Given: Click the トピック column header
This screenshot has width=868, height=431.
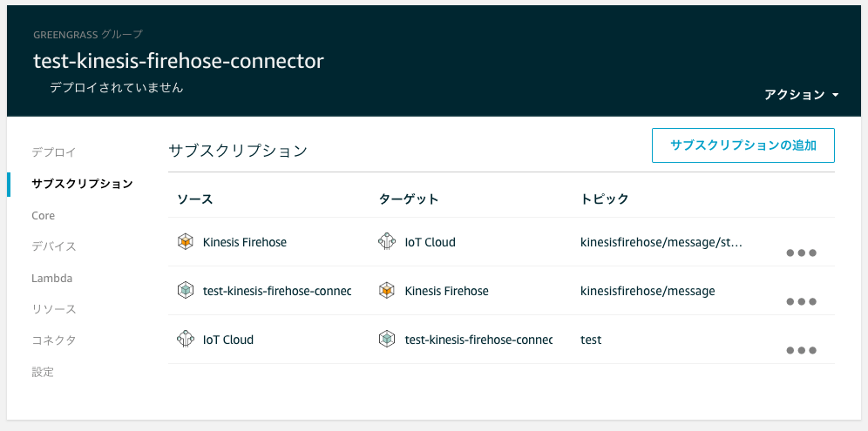Looking at the screenshot, I should click(605, 199).
